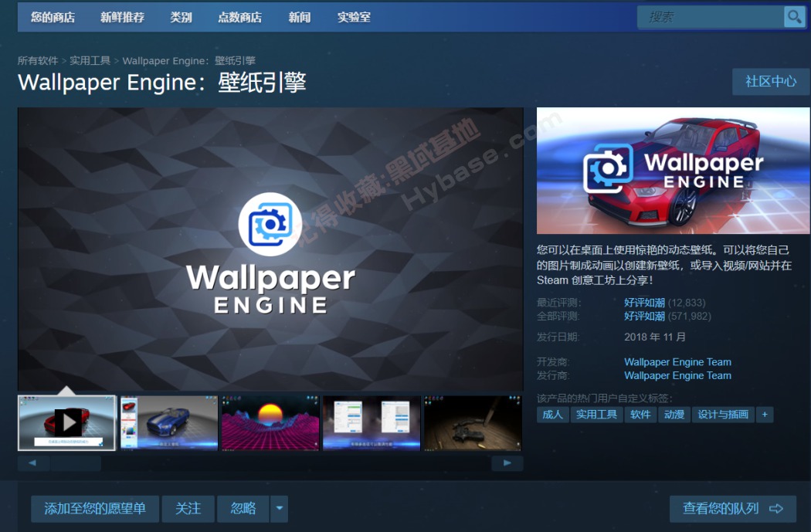Select the 软件 tag

640,414
